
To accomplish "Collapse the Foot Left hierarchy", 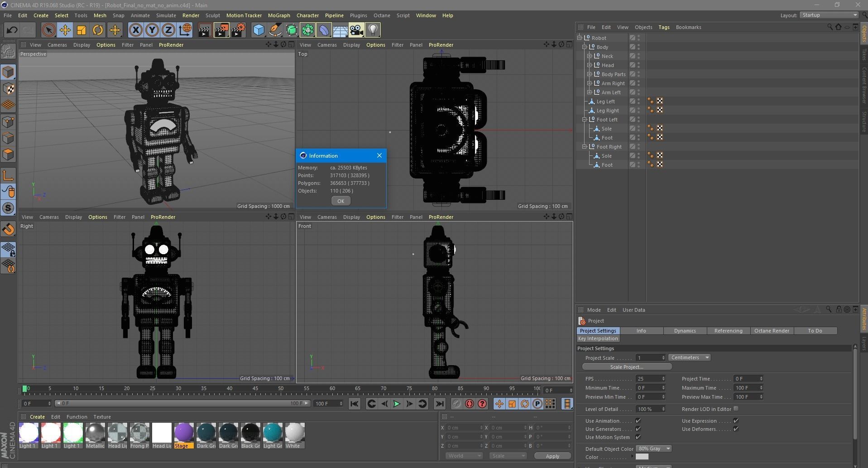I will tap(584, 119).
